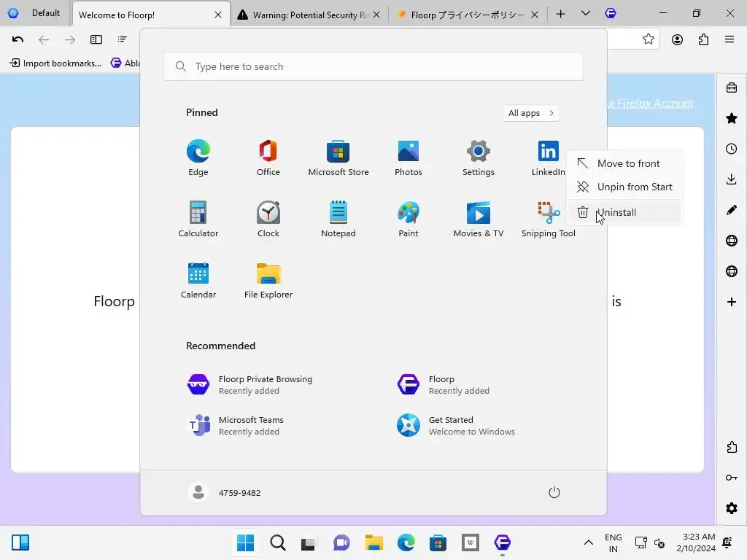Open the sidebar add-ons puzzle icon

click(732, 447)
